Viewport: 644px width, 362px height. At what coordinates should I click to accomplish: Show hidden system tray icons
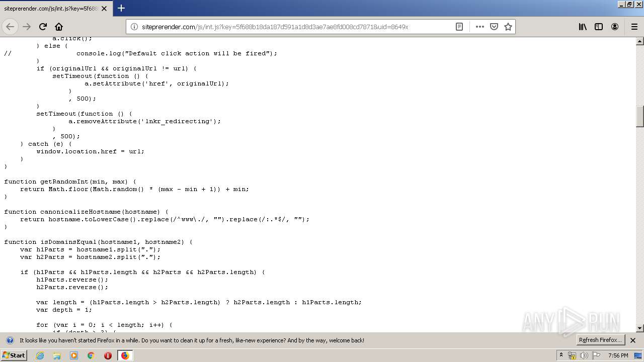coord(561,355)
